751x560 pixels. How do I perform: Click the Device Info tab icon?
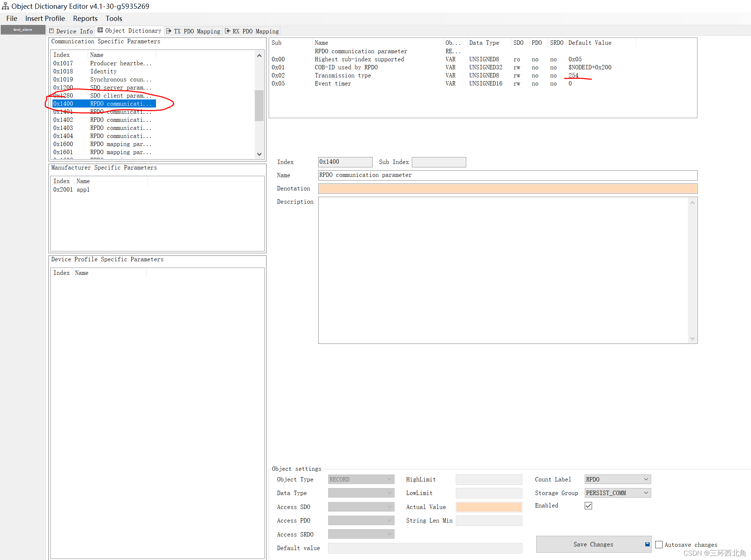[x=52, y=31]
